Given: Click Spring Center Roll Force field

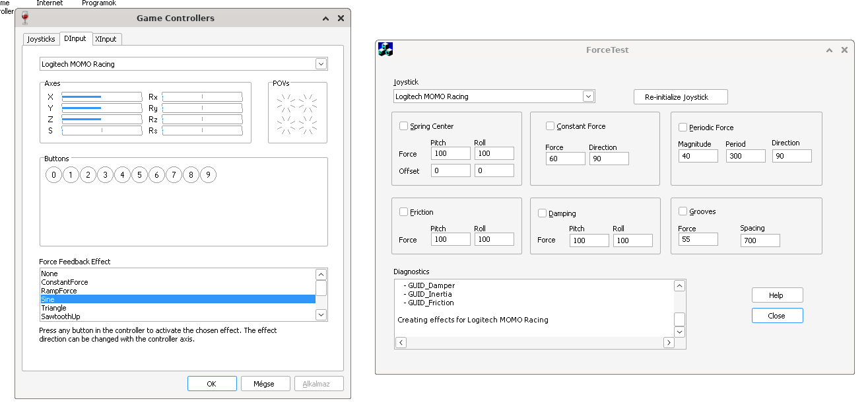Looking at the screenshot, I should coord(494,153).
